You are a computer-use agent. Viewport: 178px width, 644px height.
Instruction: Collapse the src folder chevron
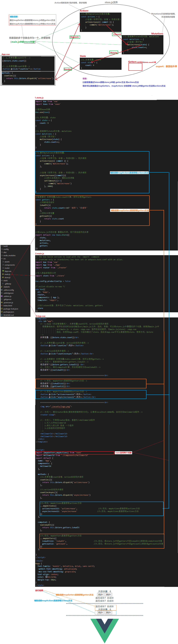coord(2,259)
